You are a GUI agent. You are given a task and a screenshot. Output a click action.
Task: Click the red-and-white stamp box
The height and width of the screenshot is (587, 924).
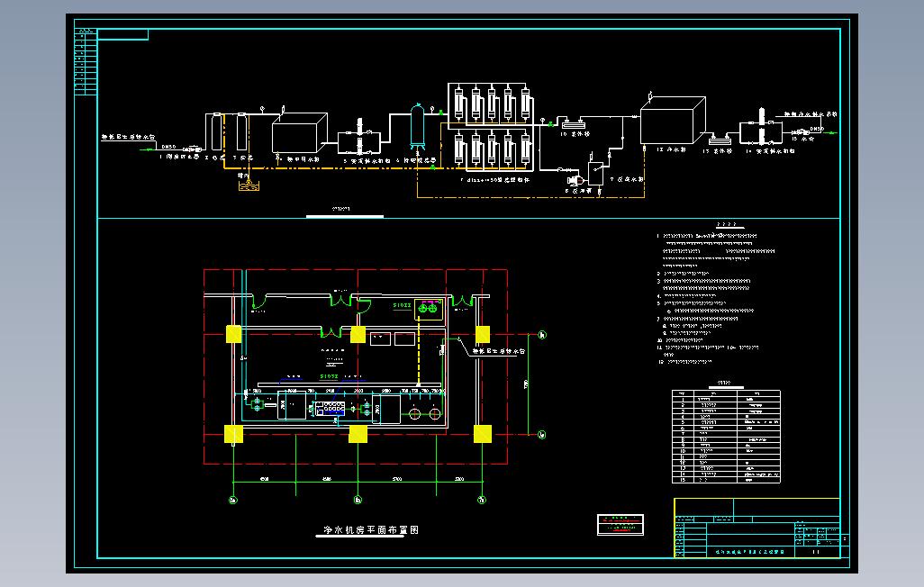[621, 525]
